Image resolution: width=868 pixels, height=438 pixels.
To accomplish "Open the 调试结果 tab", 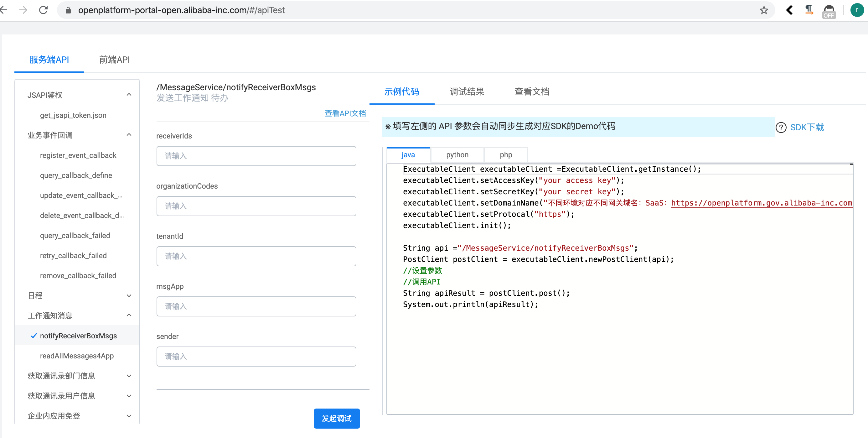I will [467, 92].
